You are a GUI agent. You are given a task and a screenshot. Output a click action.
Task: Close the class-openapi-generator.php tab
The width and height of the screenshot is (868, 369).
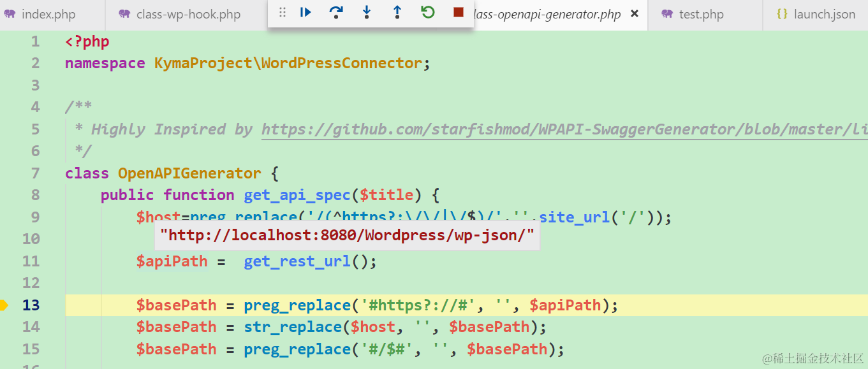(x=635, y=14)
